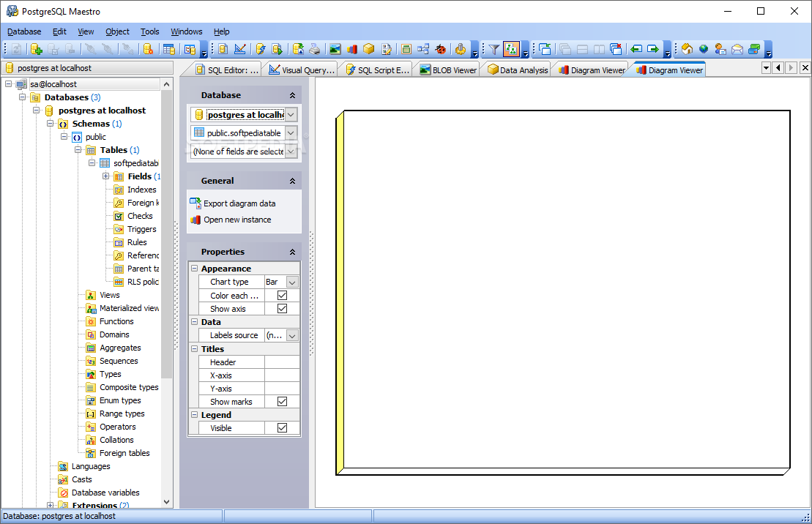Open the None of fields are selected dropdown
The height and width of the screenshot is (524, 812).
point(291,151)
